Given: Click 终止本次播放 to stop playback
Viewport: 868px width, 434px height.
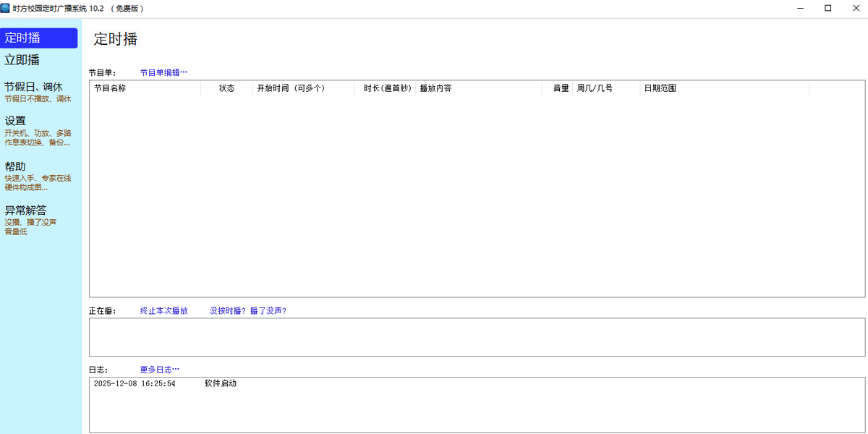Looking at the screenshot, I should pos(163,310).
